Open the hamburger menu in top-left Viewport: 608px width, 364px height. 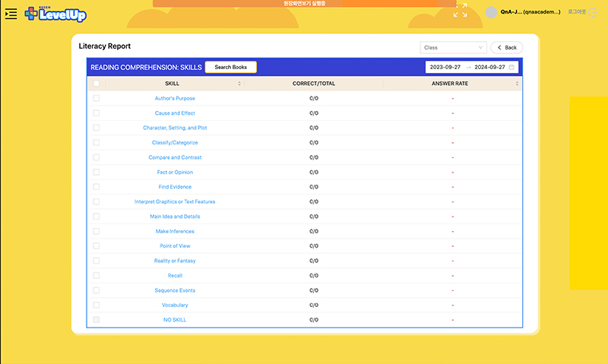[11, 14]
